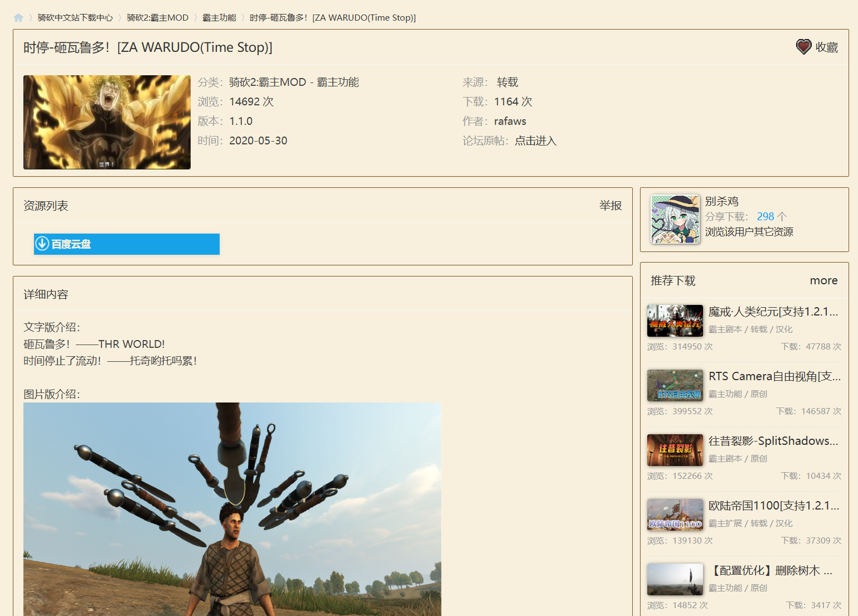Click the RTS Camera自由视角 thumbnail
Image resolution: width=858 pixels, height=616 pixels.
(675, 385)
